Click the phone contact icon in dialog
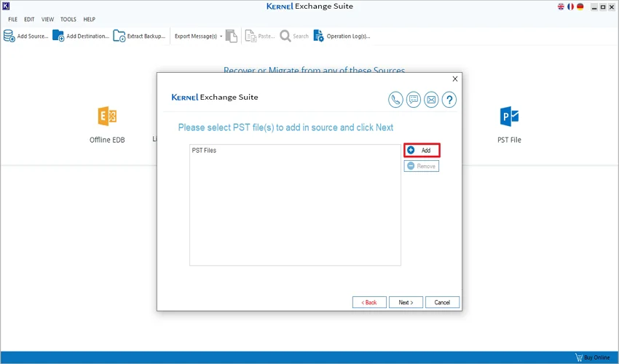Viewport: 619px width, 364px height. tap(395, 100)
